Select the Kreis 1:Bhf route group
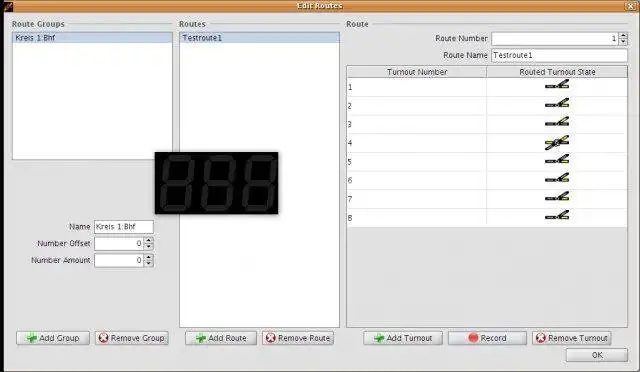The width and height of the screenshot is (640, 372). (92, 38)
